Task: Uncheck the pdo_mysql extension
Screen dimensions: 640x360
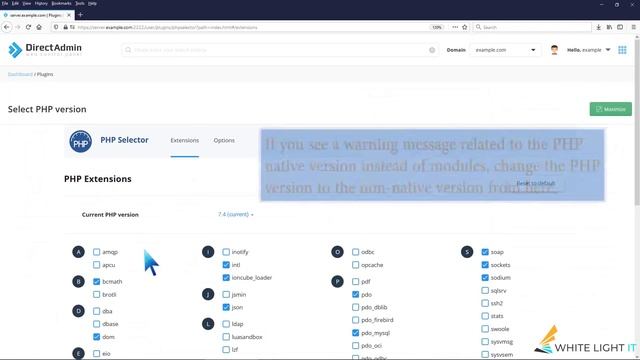Action: [x=356, y=333]
